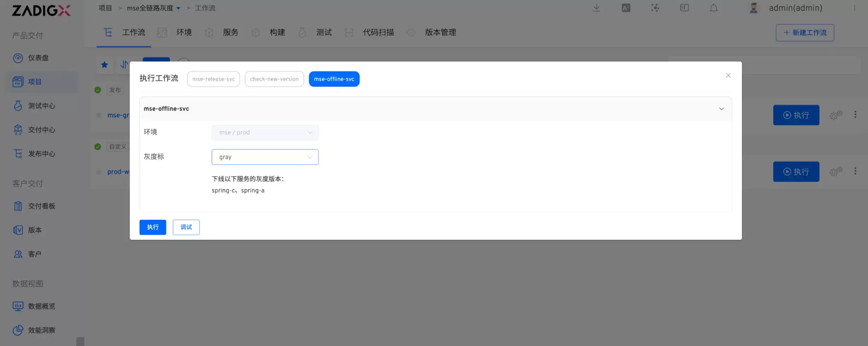Open the mse-gr workflow link
This screenshot has width=868, height=346.
click(x=118, y=115)
